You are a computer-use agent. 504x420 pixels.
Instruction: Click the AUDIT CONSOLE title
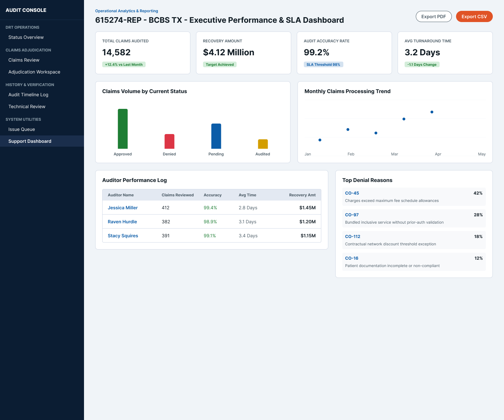pos(26,10)
